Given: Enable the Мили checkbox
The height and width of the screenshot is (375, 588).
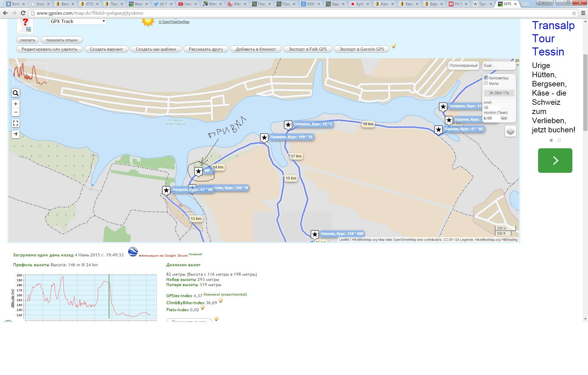Looking at the screenshot, I should [486, 83].
